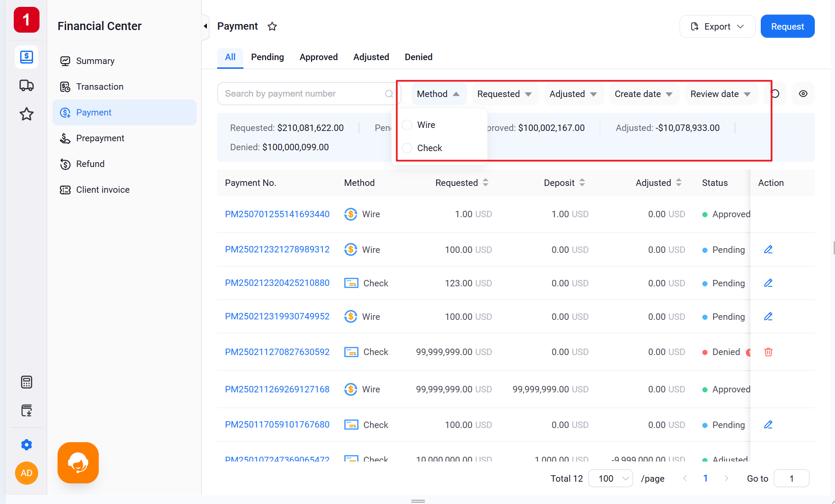
Task: Open Summary in the sidebar
Action: pyautogui.click(x=124, y=61)
